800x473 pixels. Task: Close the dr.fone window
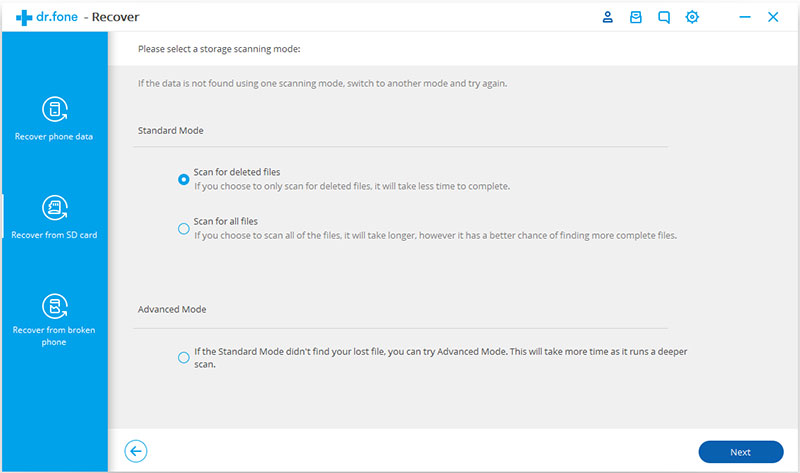[773, 17]
